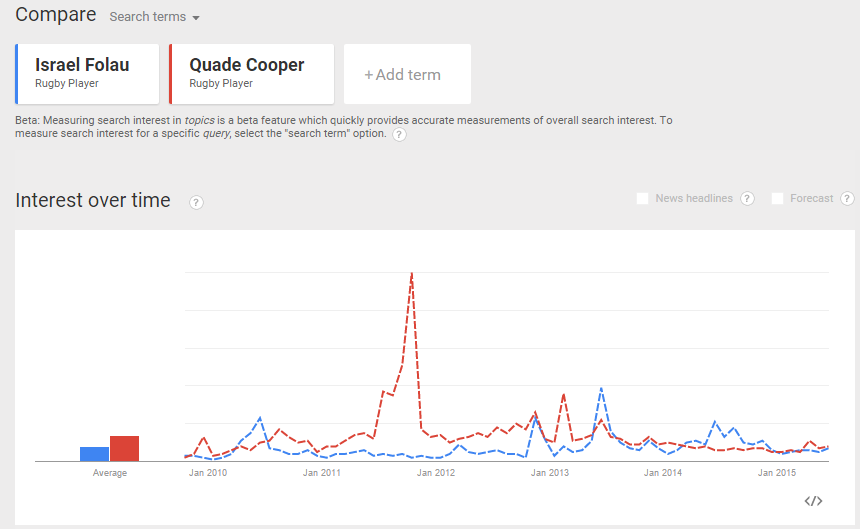Enable the Forecast checkbox
Screen dimensions: 860x529
point(777,199)
